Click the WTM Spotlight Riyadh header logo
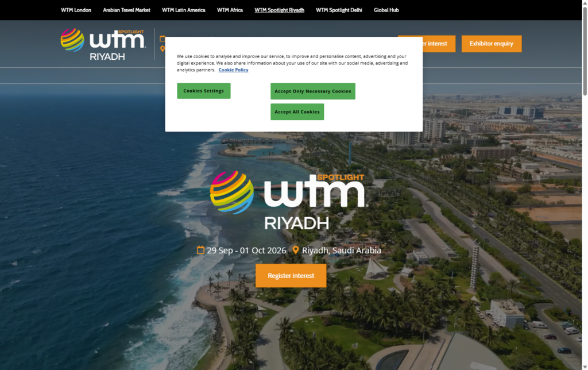This screenshot has width=588, height=370. tap(103, 44)
